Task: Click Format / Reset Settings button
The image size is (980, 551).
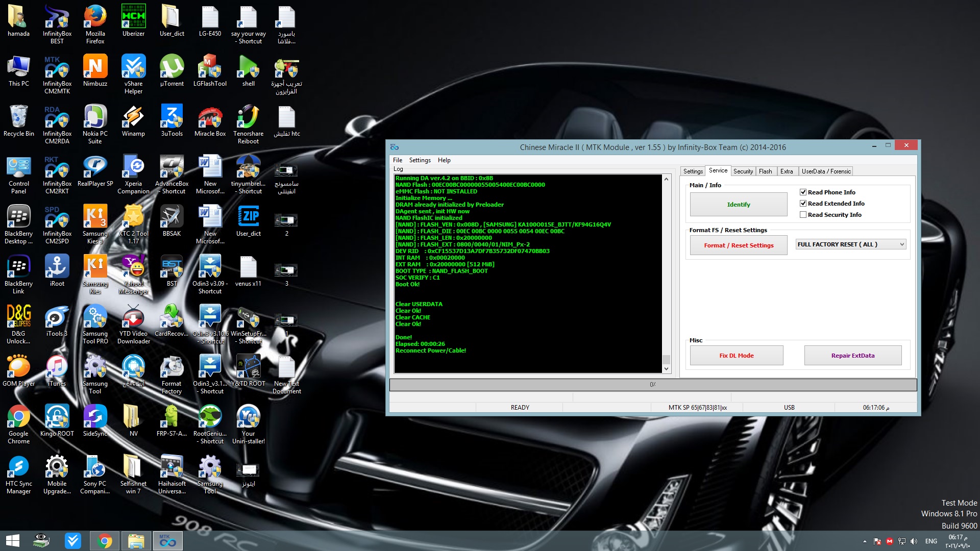Action: (738, 245)
